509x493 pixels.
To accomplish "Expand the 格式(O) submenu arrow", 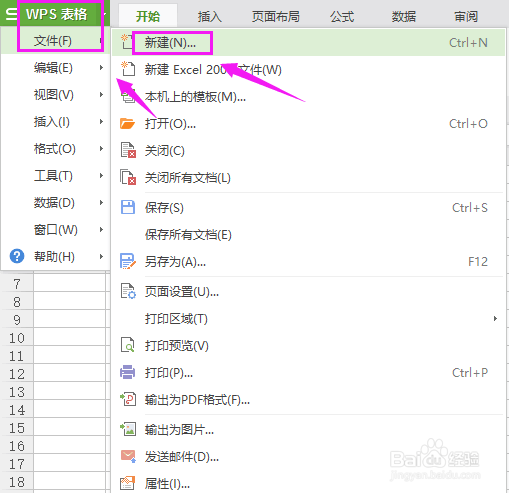I will coord(101,149).
